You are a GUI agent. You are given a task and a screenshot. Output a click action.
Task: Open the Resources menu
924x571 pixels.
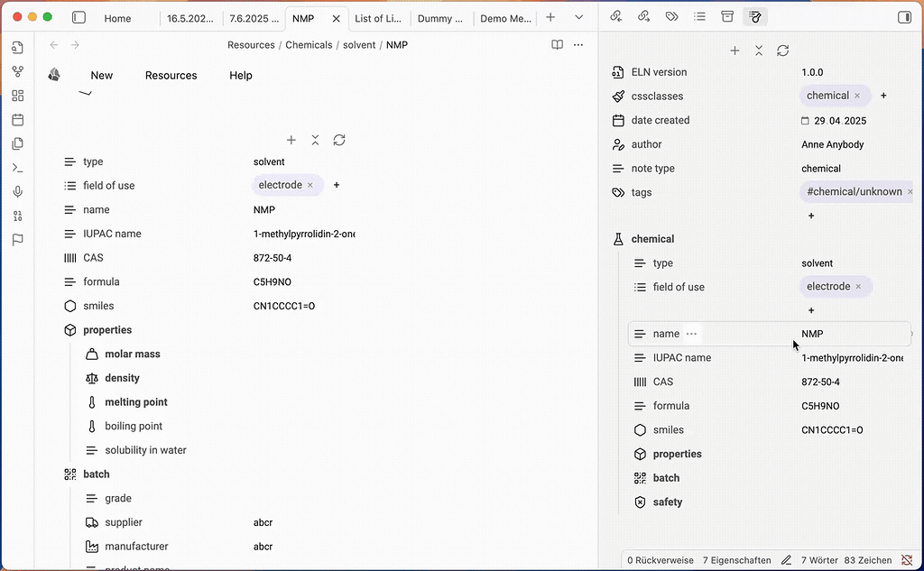pyautogui.click(x=171, y=76)
